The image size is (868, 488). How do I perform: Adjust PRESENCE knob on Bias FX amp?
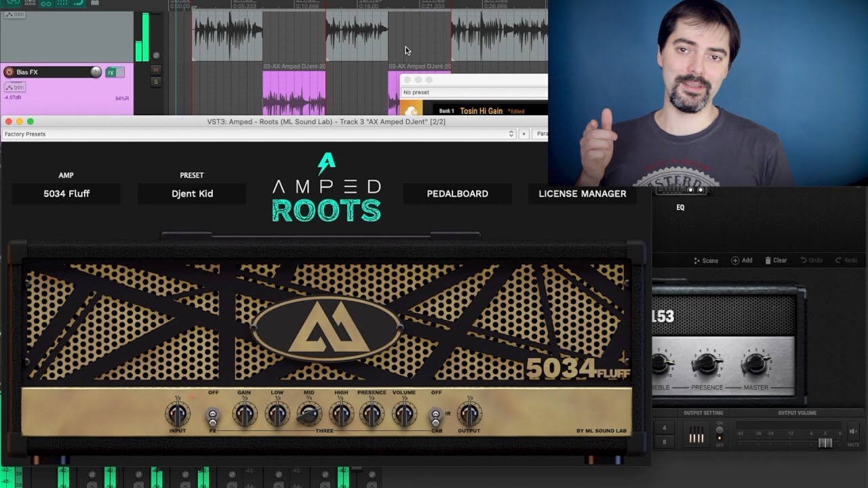click(707, 364)
